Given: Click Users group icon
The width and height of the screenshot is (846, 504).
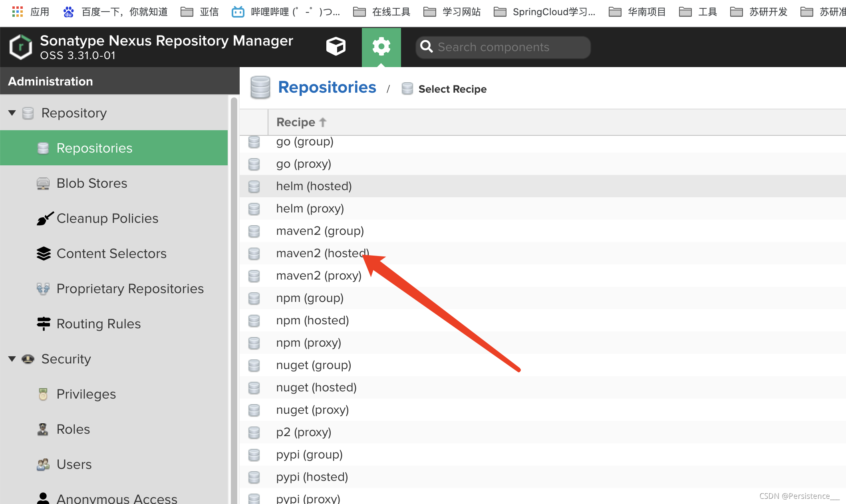Looking at the screenshot, I should [43, 464].
